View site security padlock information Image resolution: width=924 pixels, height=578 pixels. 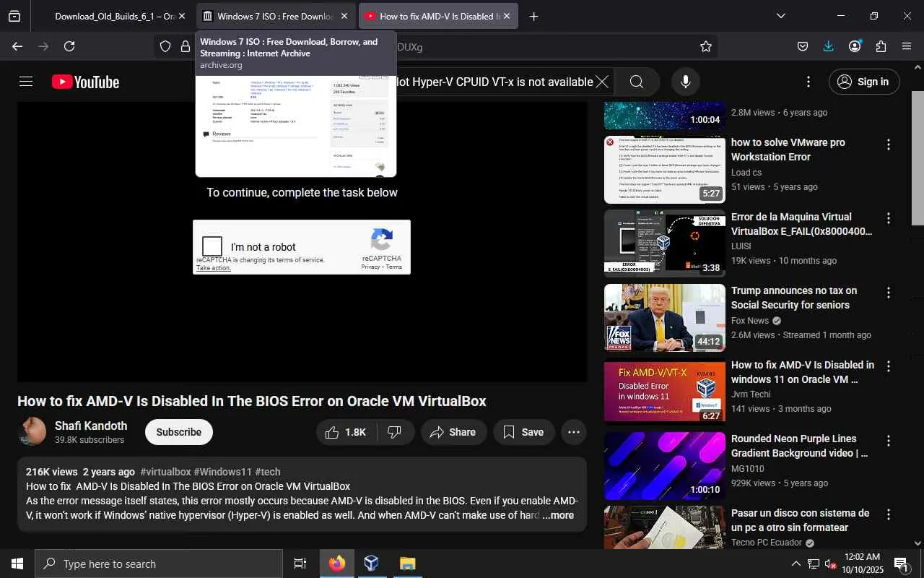pyautogui.click(x=186, y=46)
